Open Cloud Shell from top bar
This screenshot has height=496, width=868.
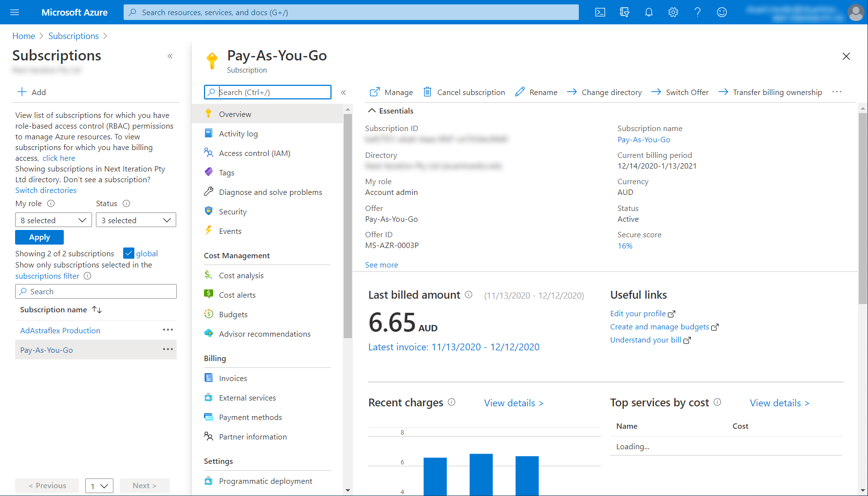[x=600, y=12]
